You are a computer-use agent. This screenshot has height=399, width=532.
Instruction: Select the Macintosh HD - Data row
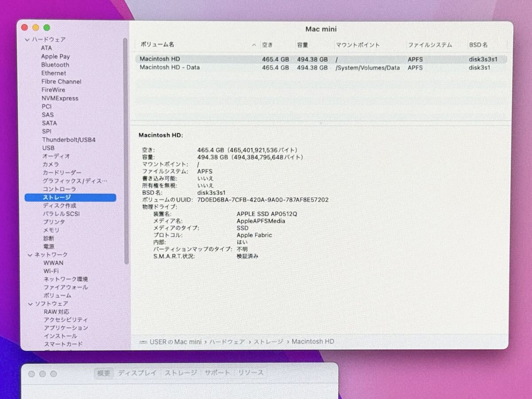tap(321, 68)
